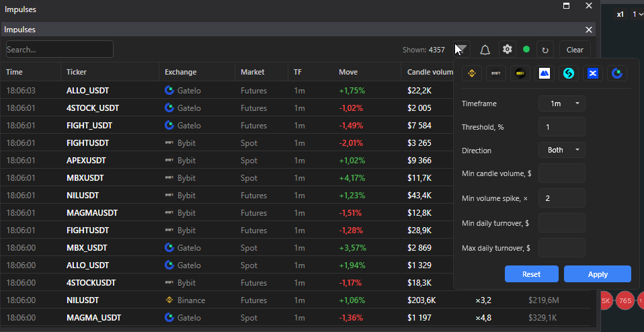
Task: Click the green connection status dot
Action: [x=526, y=49]
